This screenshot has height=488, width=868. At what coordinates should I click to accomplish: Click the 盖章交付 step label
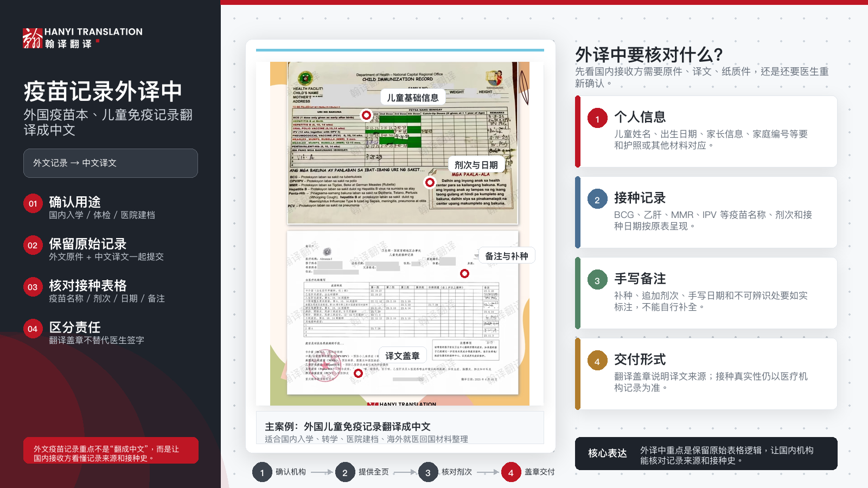pyautogui.click(x=540, y=472)
